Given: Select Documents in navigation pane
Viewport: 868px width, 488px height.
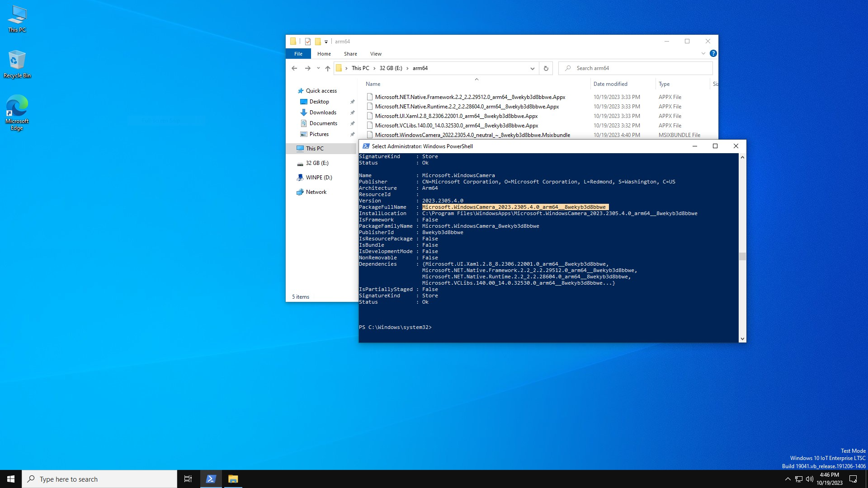Looking at the screenshot, I should [x=323, y=123].
